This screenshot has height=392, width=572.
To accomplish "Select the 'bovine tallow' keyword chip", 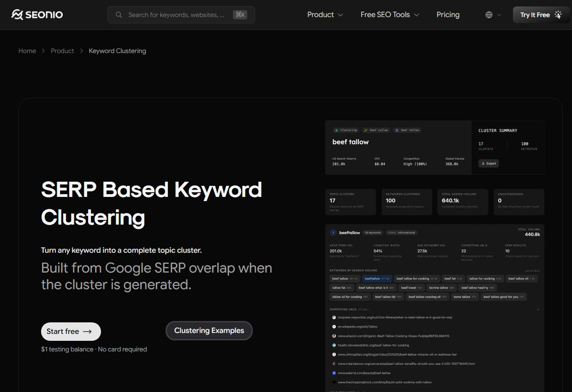I will [x=441, y=288].
